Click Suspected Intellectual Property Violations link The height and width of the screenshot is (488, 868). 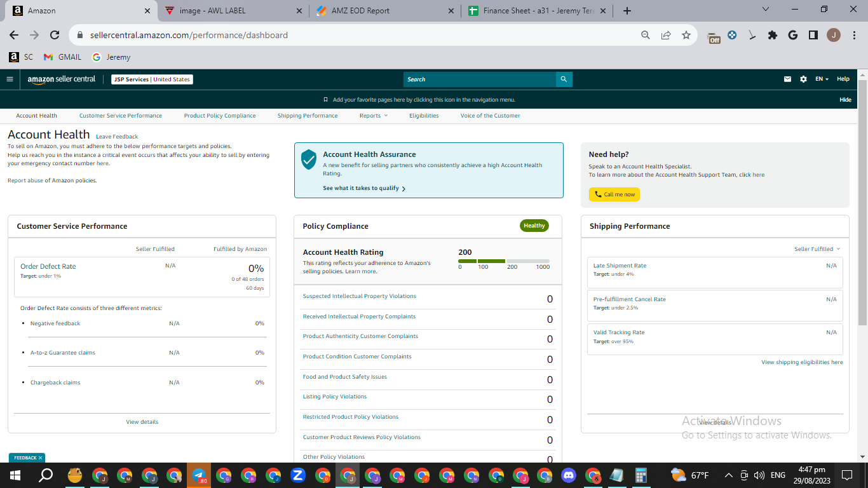pos(360,296)
